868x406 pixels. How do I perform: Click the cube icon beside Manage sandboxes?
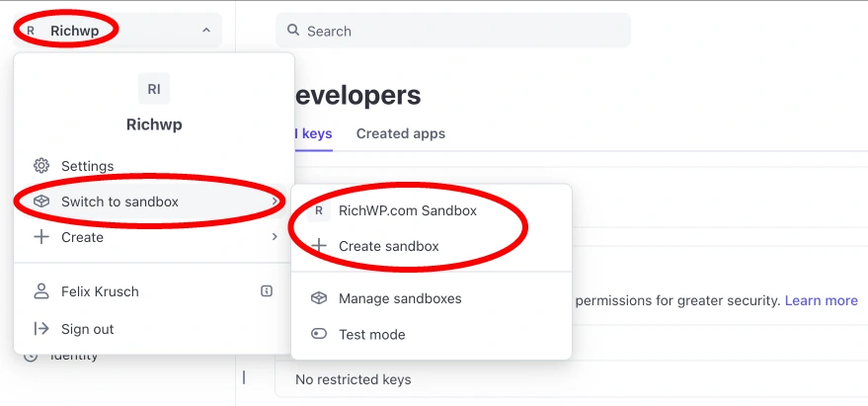(x=319, y=298)
